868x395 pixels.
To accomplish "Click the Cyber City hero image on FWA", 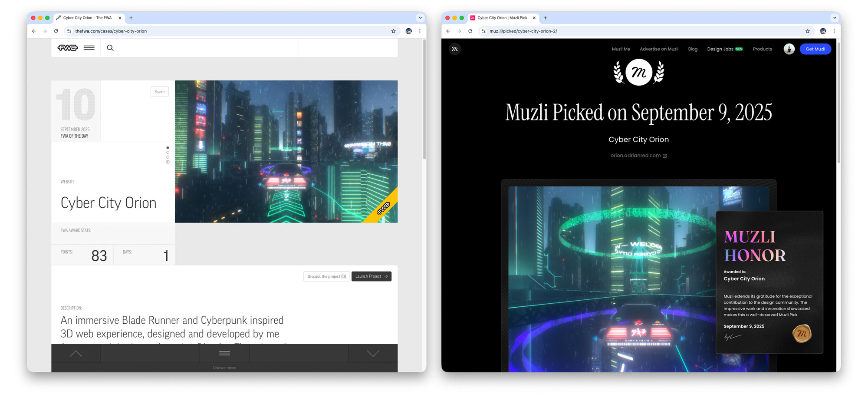I will [x=286, y=152].
